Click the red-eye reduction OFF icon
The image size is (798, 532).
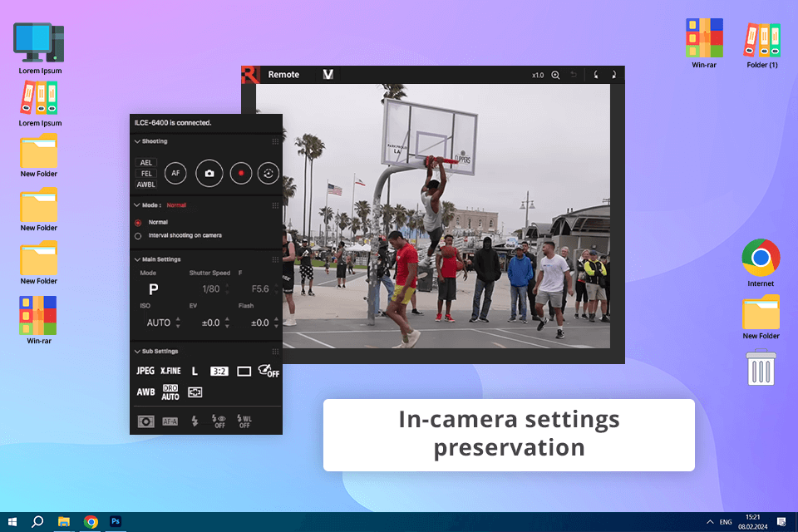click(x=219, y=421)
